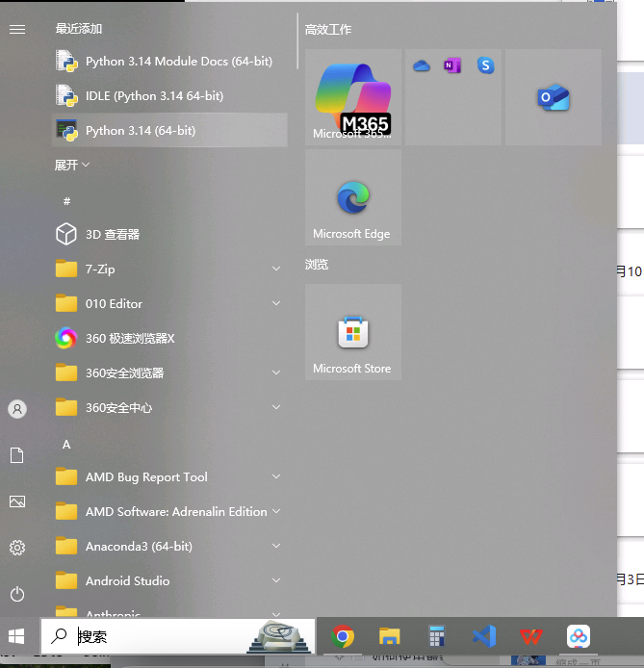This screenshot has width=644, height=668.
Task: Open AMD Software: Adrenalin Edition folder
Action: click(169, 511)
